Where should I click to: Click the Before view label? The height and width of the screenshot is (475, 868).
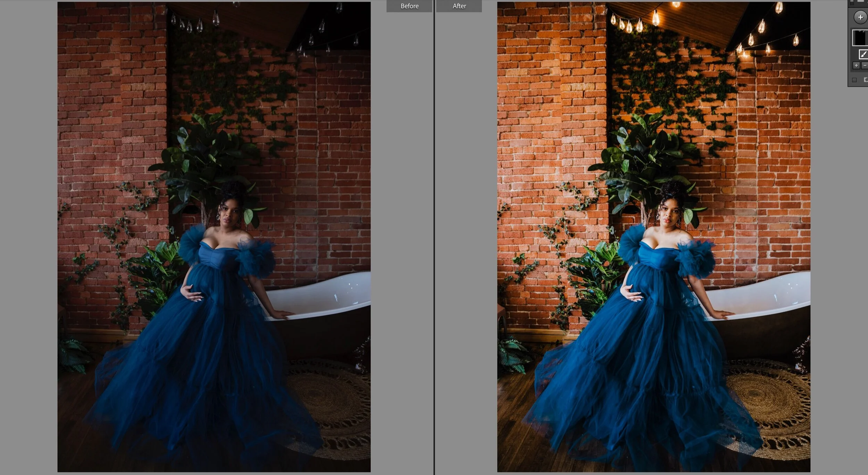(x=409, y=6)
